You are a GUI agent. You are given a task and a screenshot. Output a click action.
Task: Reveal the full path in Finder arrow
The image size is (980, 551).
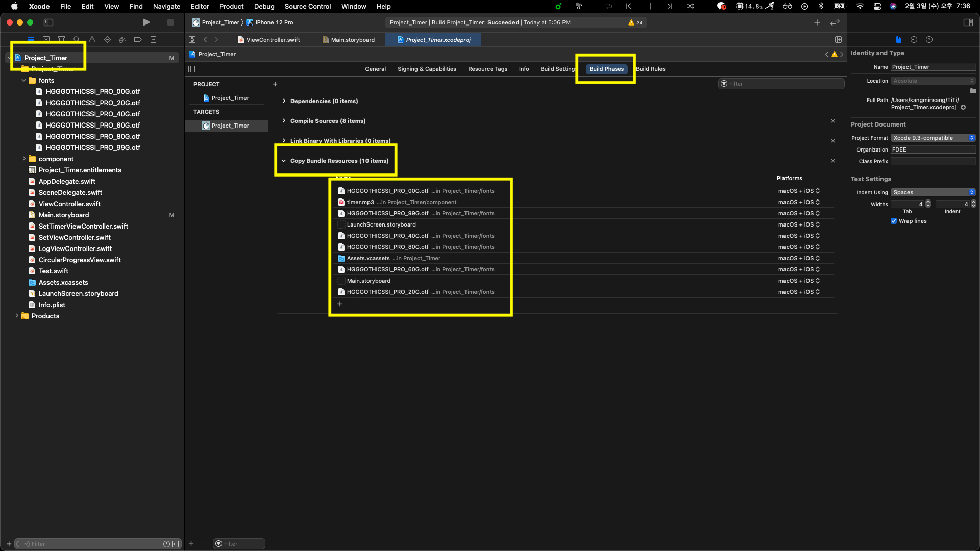pyautogui.click(x=963, y=107)
